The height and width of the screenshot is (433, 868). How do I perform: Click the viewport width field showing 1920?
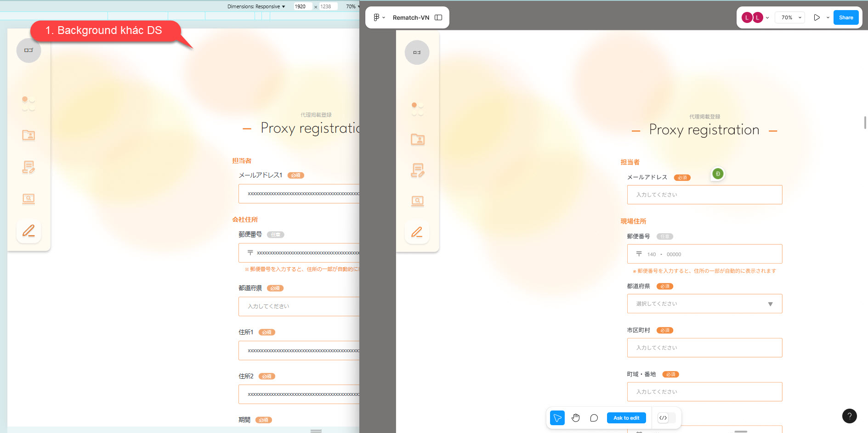(302, 6)
